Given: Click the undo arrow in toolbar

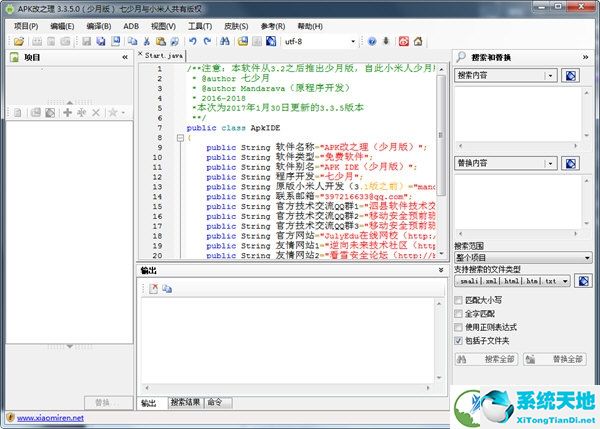Looking at the screenshot, I should [x=193, y=41].
